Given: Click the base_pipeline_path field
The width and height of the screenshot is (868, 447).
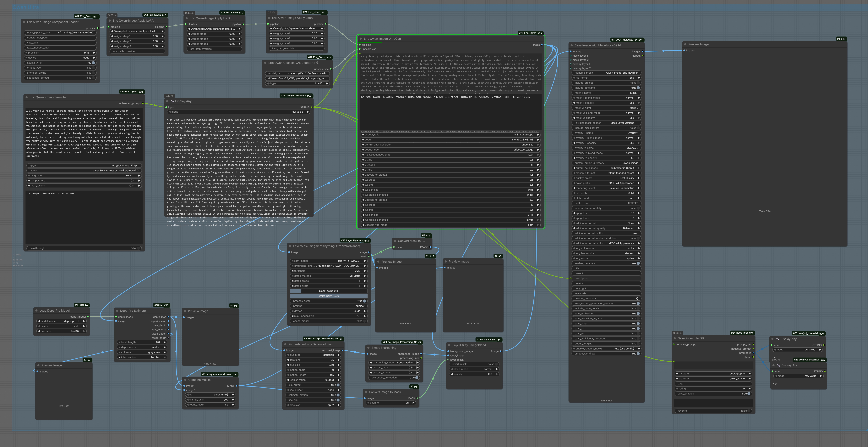Looking at the screenshot, I should tap(60, 33).
